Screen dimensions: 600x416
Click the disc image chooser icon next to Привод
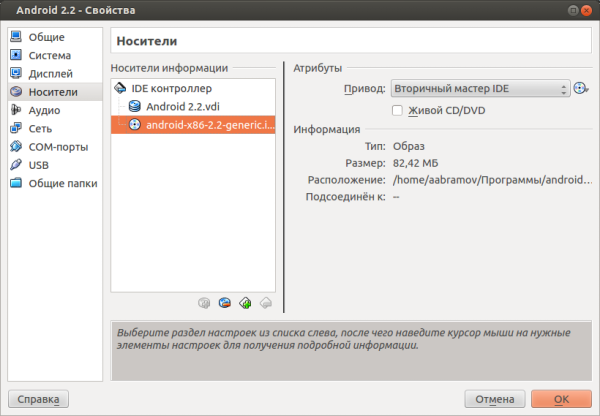pos(580,88)
